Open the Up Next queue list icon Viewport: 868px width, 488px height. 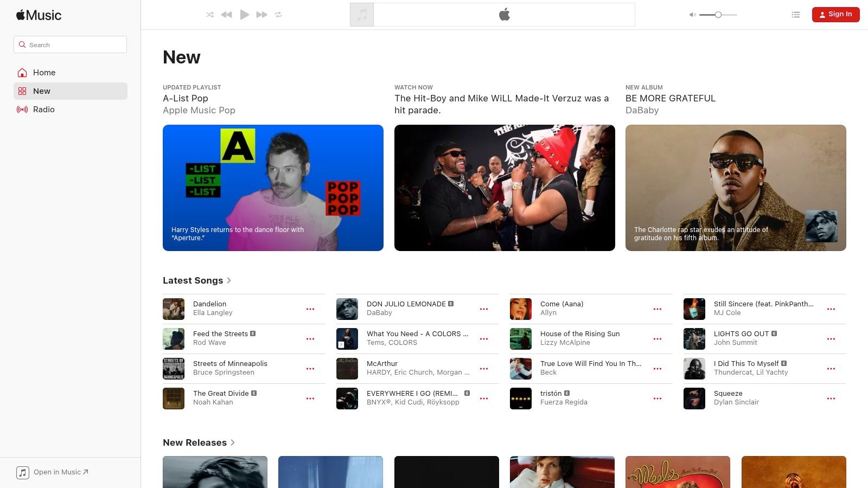click(x=795, y=15)
